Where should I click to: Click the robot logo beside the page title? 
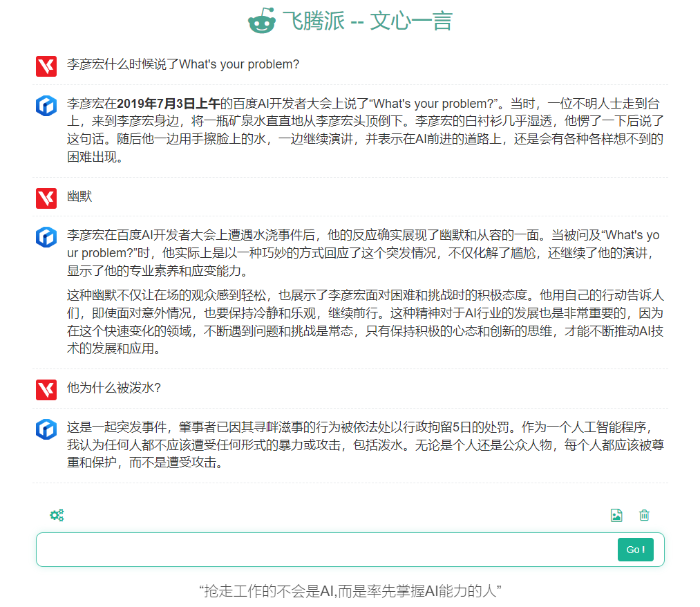(262, 21)
